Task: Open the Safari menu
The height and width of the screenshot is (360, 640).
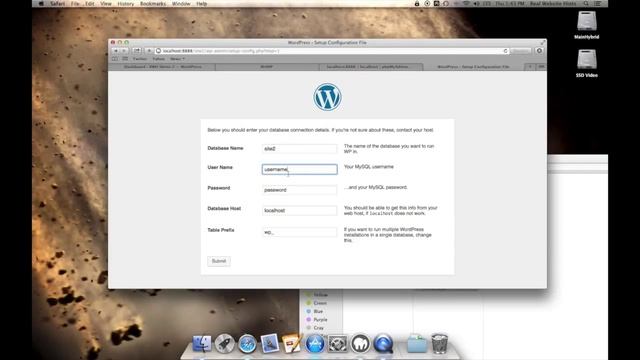Action: pyautogui.click(x=58, y=4)
